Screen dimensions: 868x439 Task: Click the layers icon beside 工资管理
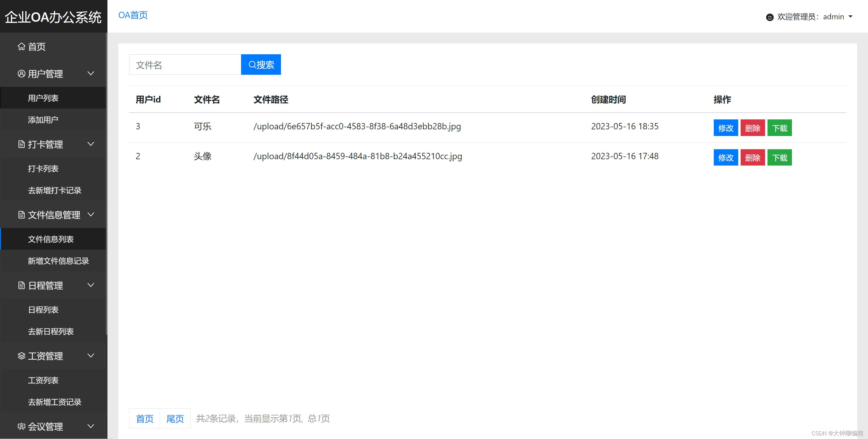coord(21,356)
